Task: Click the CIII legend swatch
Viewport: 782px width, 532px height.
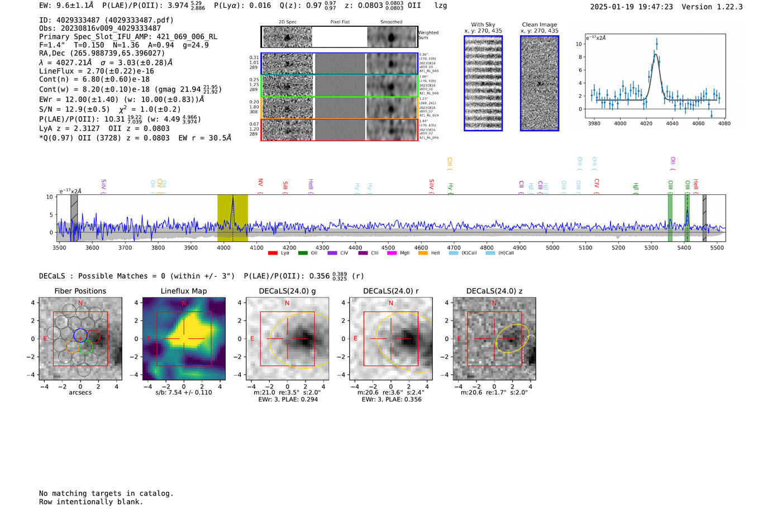Action: click(363, 253)
